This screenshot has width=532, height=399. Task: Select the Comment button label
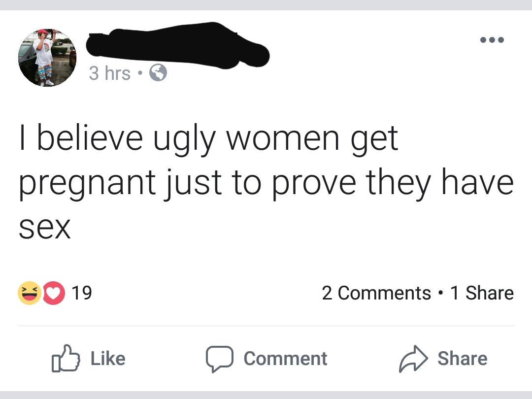click(285, 359)
